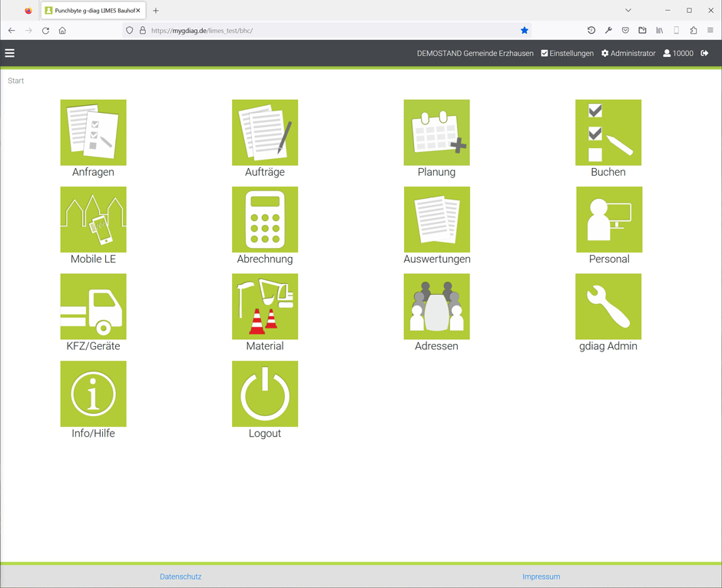Expand the hamburger navigation menu
The height and width of the screenshot is (588, 722).
point(10,53)
